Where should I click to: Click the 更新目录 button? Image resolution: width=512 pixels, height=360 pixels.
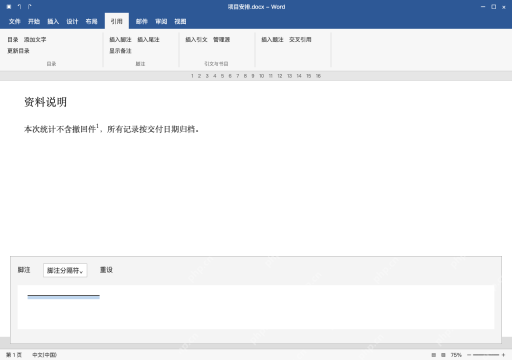pos(18,51)
